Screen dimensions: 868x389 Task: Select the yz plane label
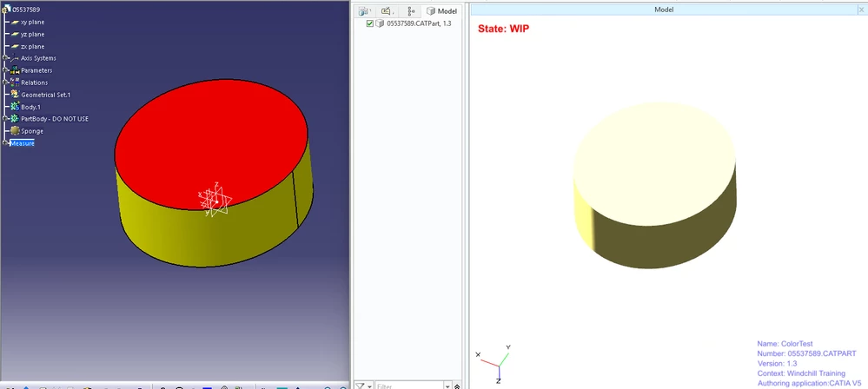tap(33, 35)
